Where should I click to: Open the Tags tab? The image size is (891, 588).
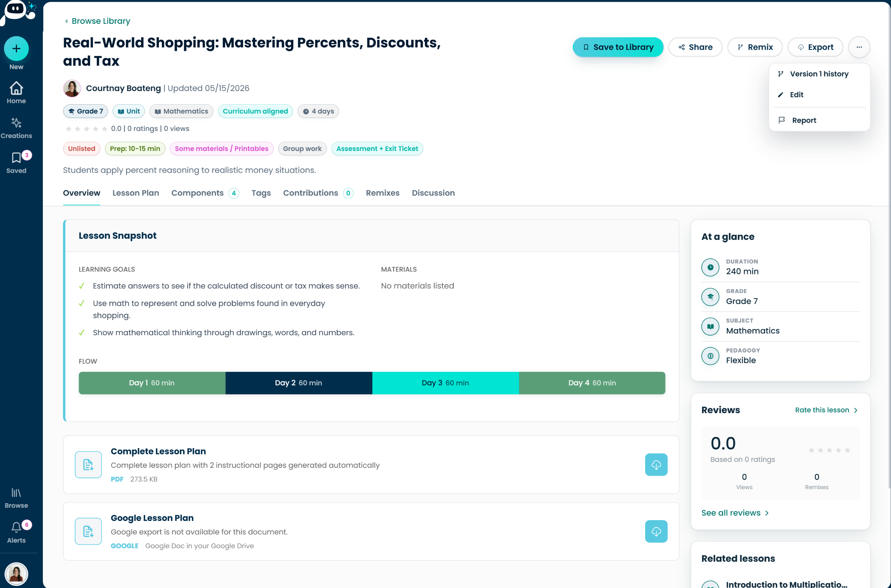[261, 193]
